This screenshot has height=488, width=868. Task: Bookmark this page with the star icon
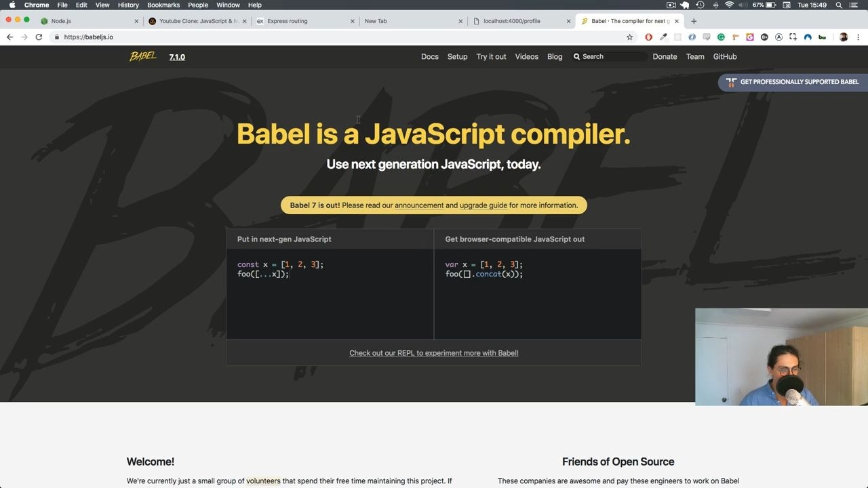click(629, 37)
